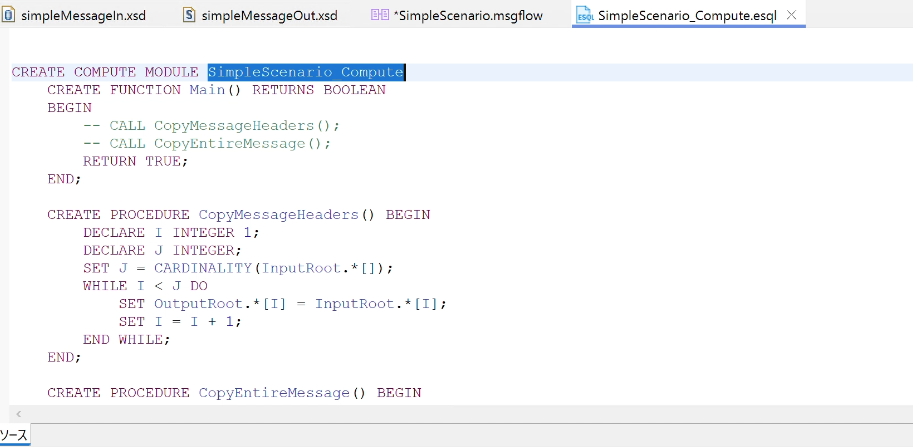This screenshot has height=447, width=913.
Task: Click left arrow of horizontal scrollbar
Action: tap(19, 414)
